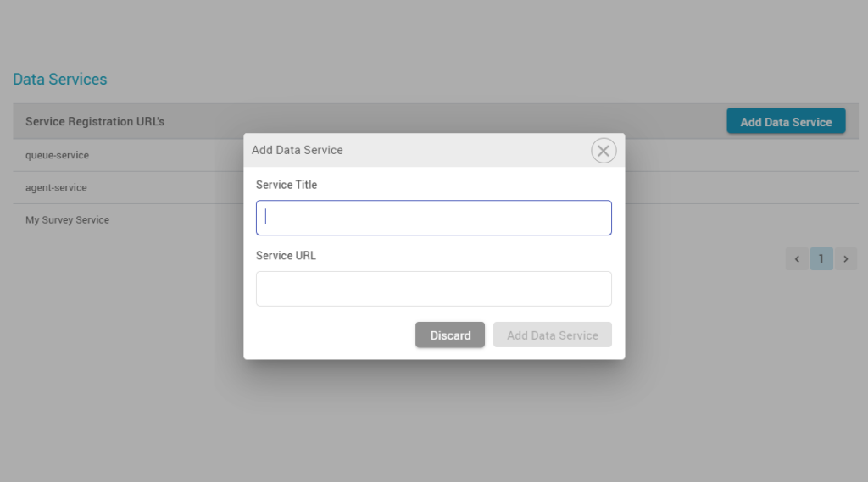Click the text cursor in Service Title
868x482 pixels.
coord(265,217)
